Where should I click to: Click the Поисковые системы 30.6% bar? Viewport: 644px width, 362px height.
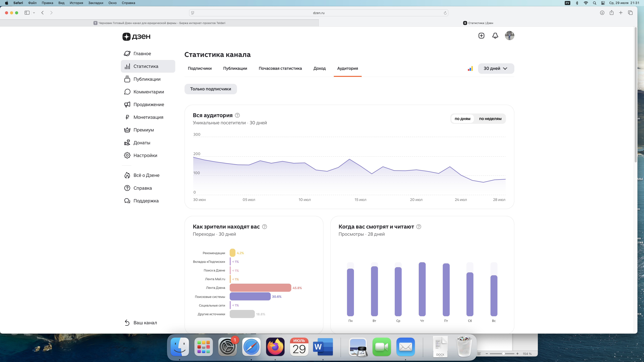[x=250, y=297]
